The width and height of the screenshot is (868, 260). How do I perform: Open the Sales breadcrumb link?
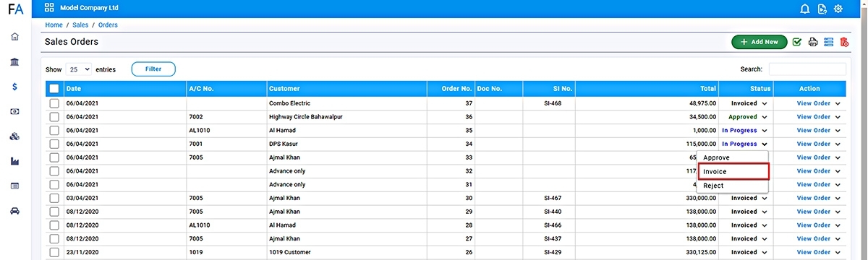(80, 25)
